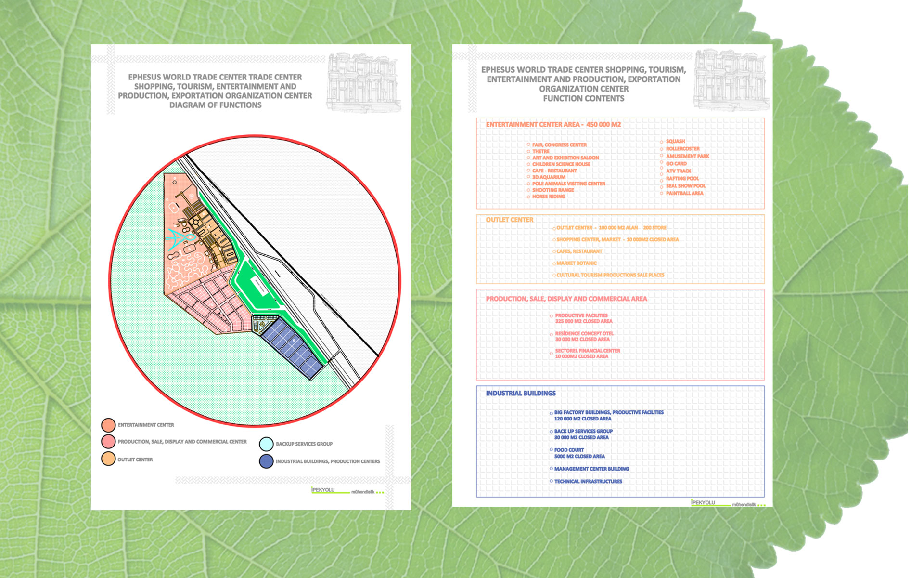
Task: Click the Food Court list item
Action: point(569,450)
